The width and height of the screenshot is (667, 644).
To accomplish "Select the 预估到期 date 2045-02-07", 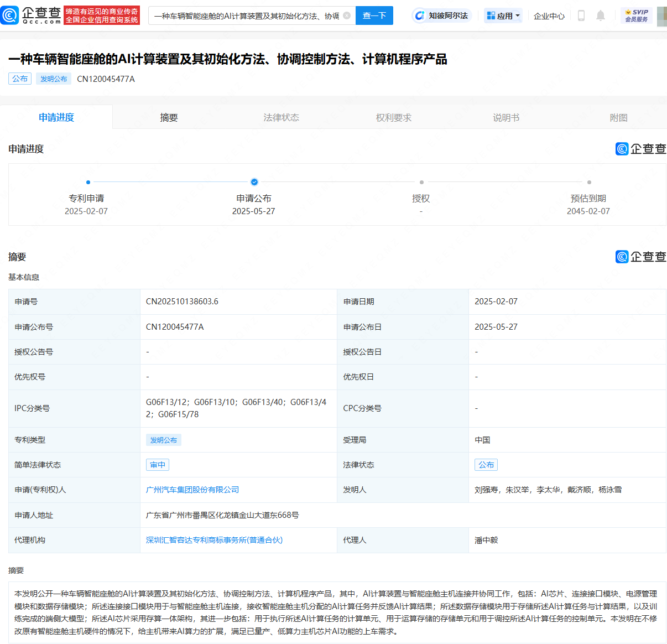I will 588,211.
